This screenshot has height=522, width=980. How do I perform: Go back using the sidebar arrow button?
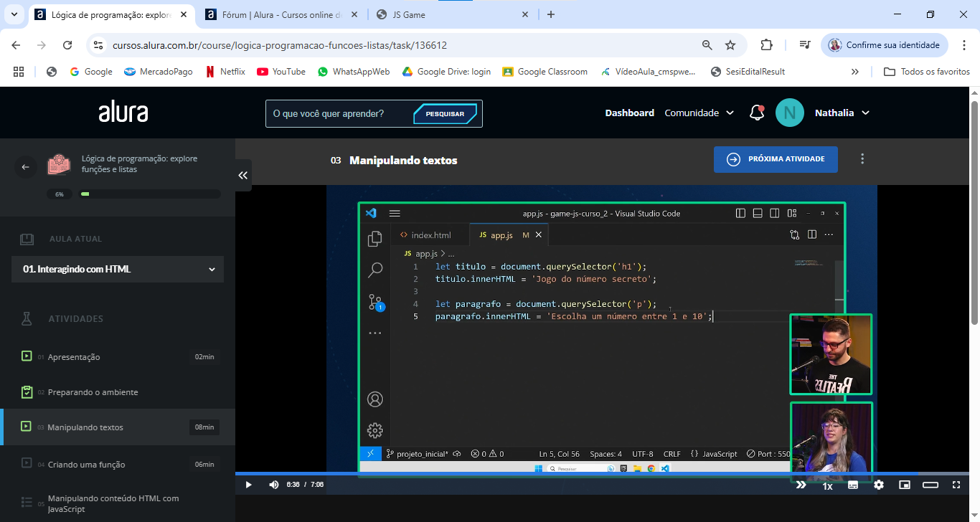[26, 167]
